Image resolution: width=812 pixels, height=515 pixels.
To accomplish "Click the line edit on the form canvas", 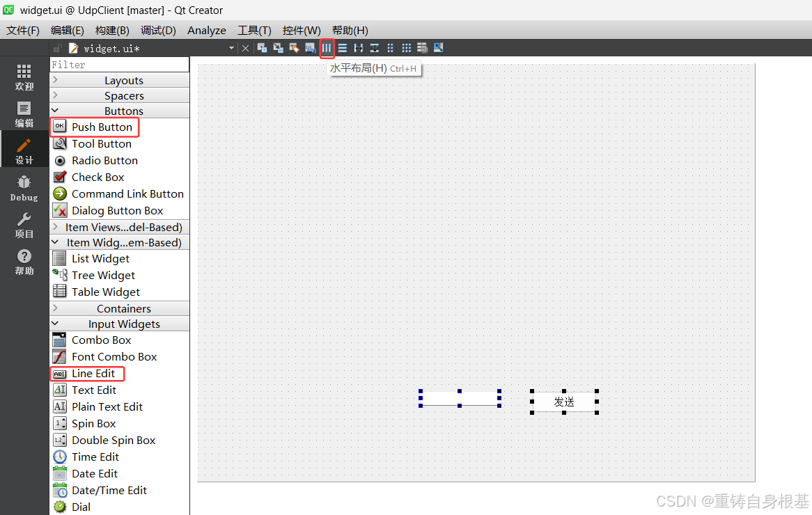I will pos(460,399).
